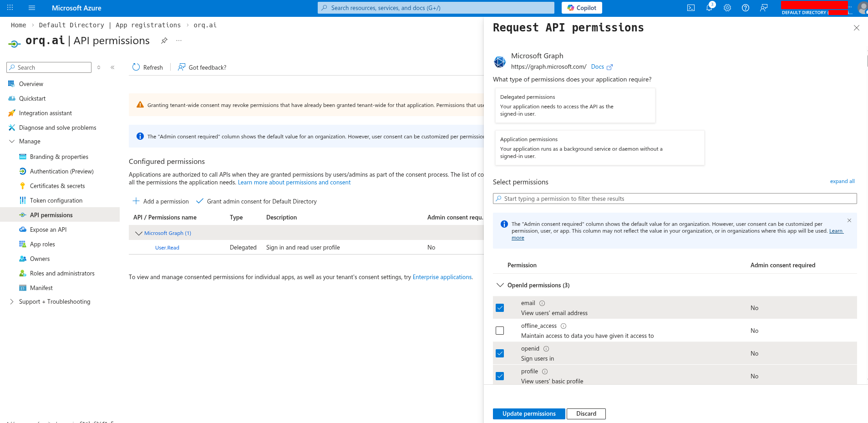
Task: Open the portal settings gear
Action: (727, 8)
